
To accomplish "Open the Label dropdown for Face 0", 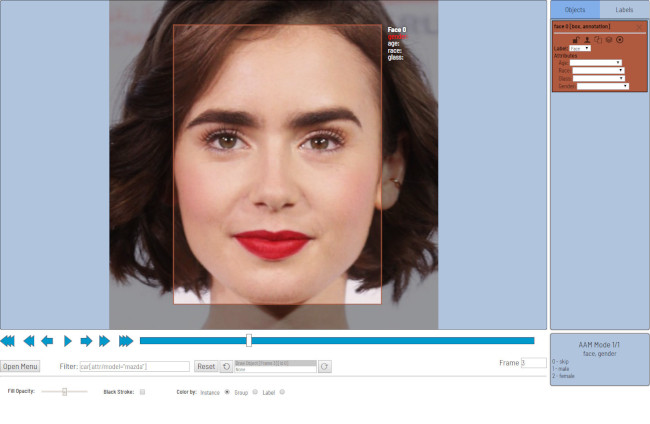I will (580, 48).
